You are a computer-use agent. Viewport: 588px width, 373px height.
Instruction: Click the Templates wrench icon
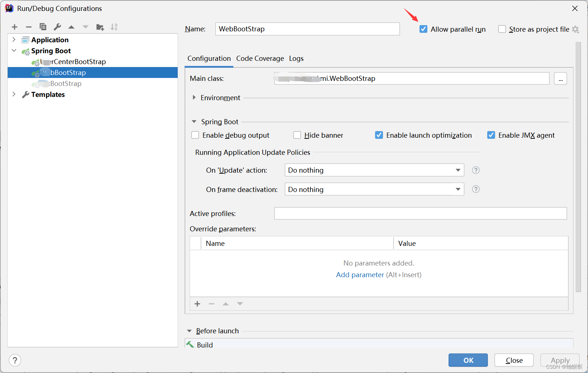25,95
